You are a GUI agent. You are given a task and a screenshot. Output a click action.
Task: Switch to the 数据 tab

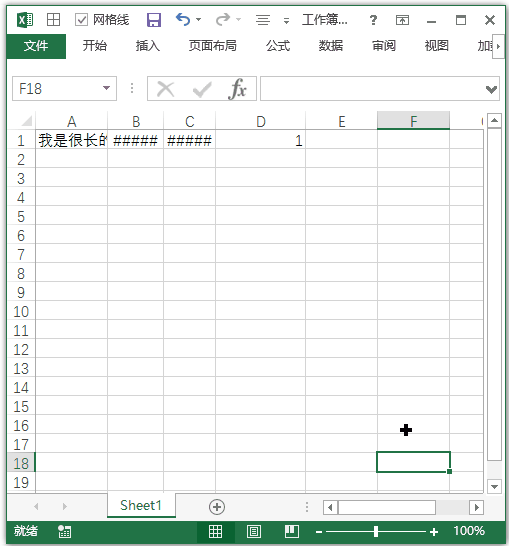point(331,46)
